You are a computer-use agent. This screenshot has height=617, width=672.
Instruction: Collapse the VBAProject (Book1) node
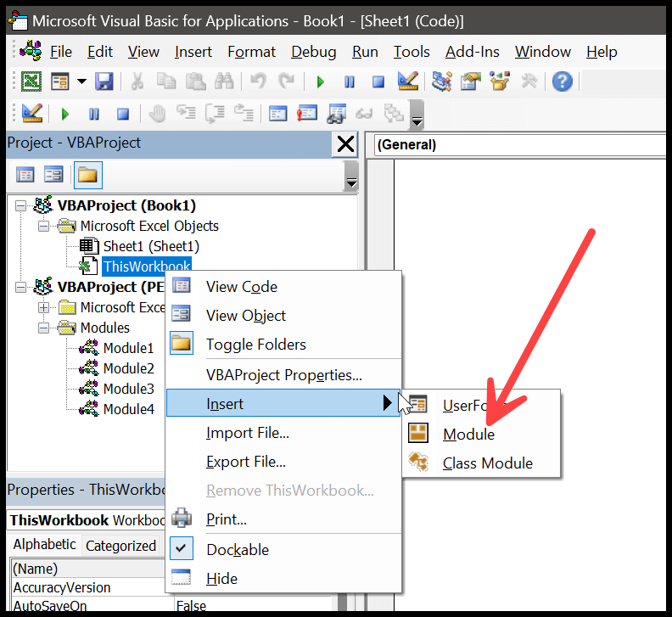(20, 206)
